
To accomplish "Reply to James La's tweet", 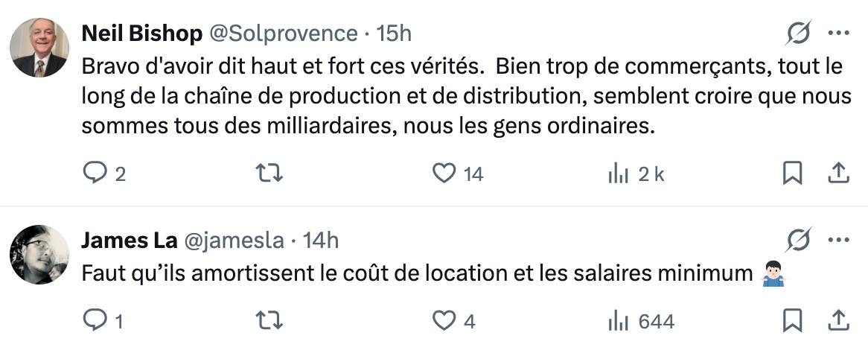I will pos(95,320).
